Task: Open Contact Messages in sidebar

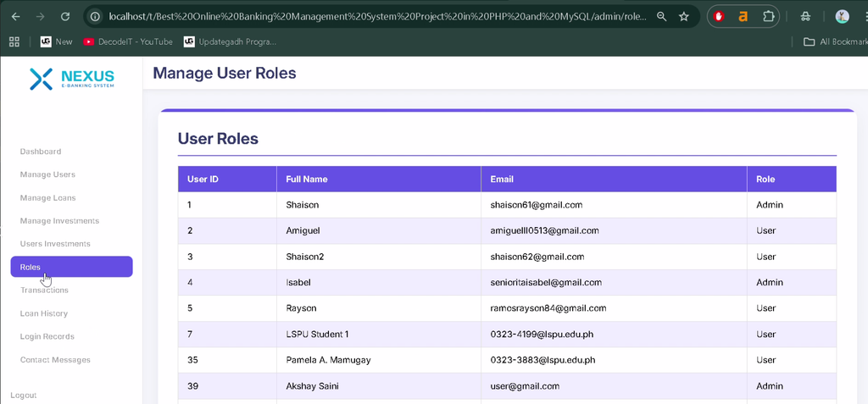Action: [55, 360]
